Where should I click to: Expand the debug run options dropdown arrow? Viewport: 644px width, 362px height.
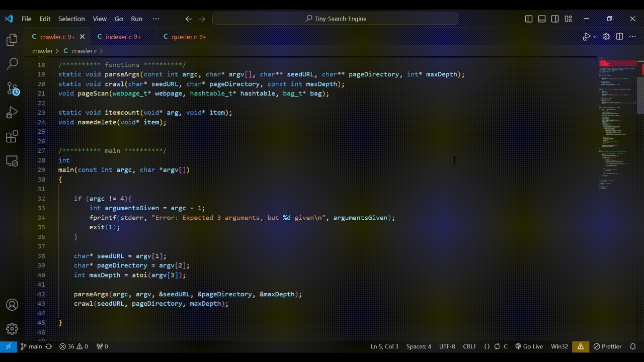595,37
